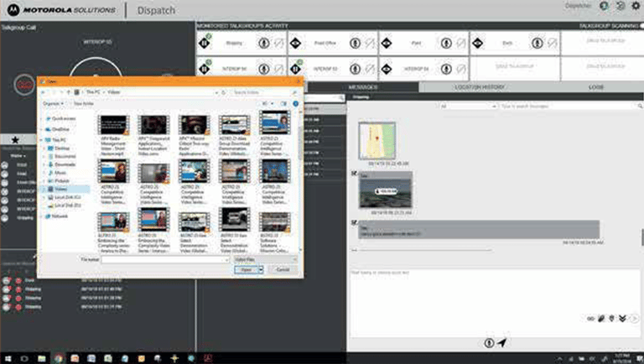
Task: Toggle the preview pane icon in Open dialog
Action: (x=283, y=103)
